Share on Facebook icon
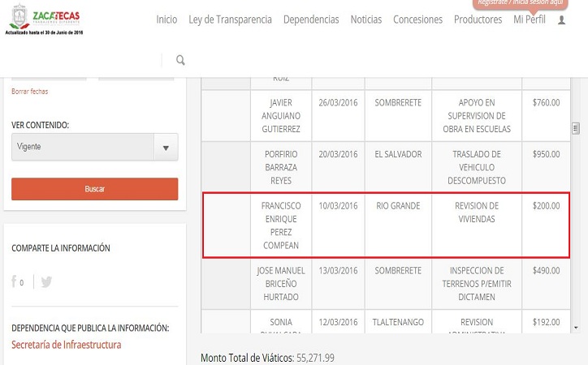The width and height of the screenshot is (588, 365). coord(15,282)
